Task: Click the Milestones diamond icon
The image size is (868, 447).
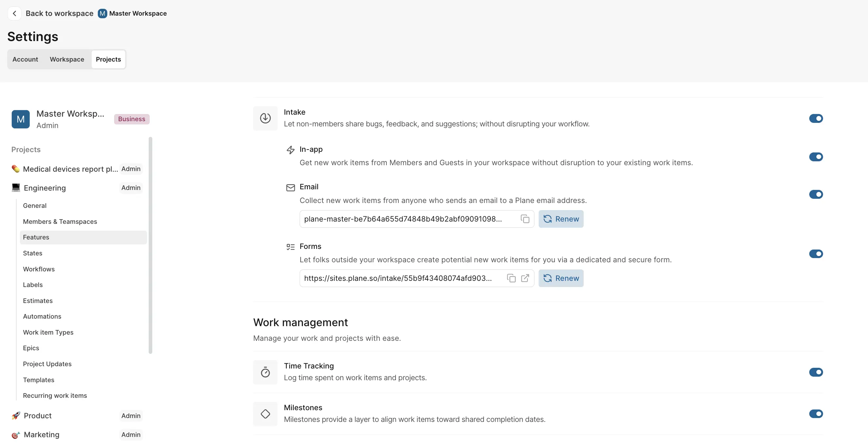Action: point(265,414)
